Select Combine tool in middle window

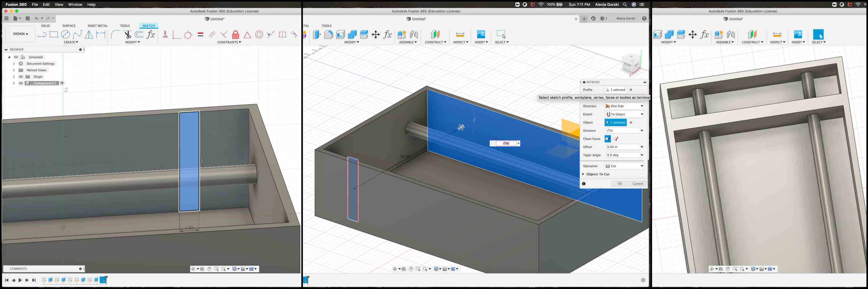pos(352,34)
